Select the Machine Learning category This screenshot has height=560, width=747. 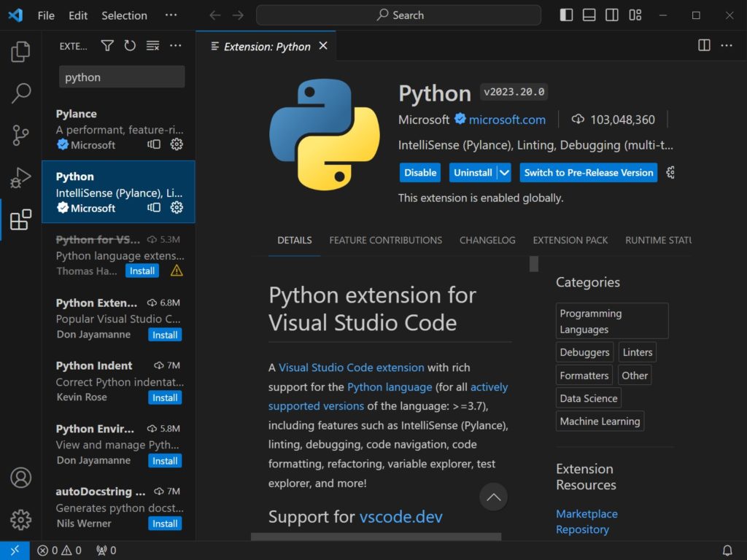600,421
